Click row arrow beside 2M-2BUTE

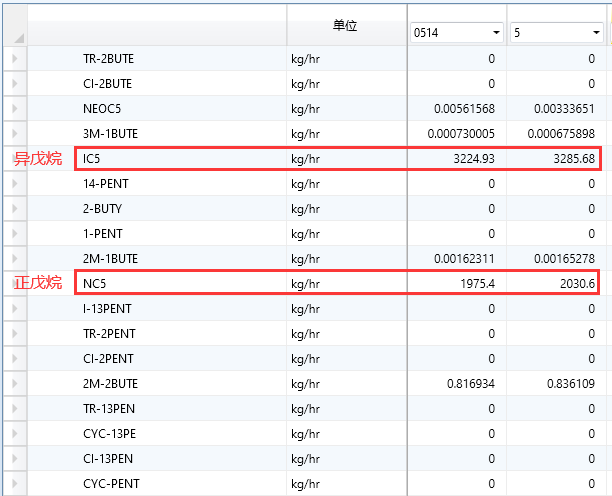click(x=14, y=384)
